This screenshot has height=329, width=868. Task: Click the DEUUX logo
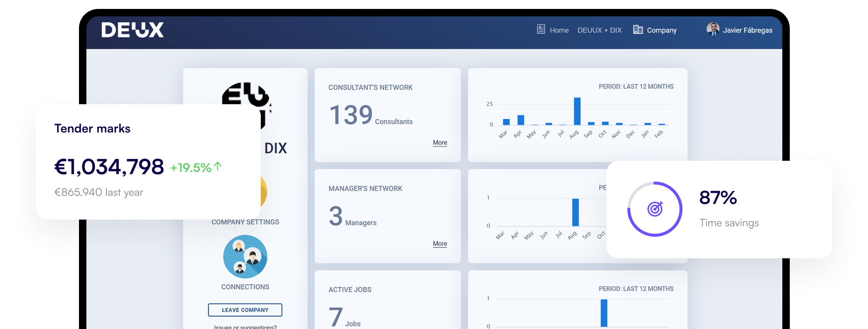tap(132, 30)
